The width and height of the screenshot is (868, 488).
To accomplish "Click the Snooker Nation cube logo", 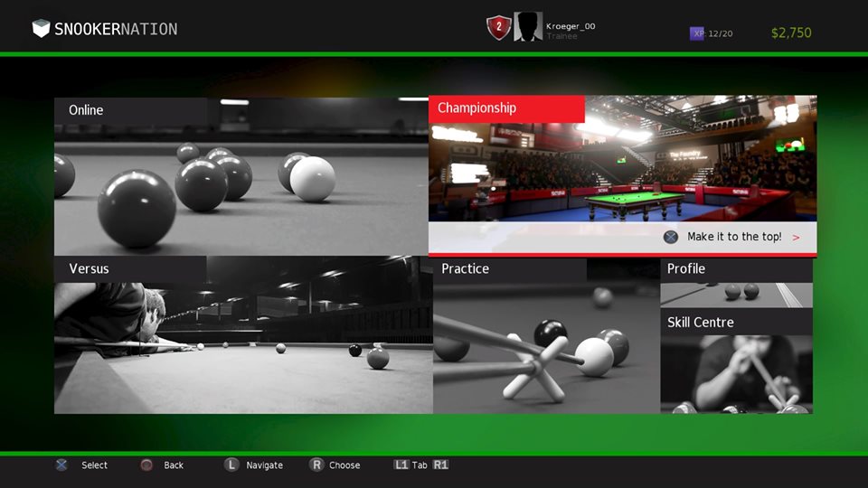I will (x=41, y=29).
